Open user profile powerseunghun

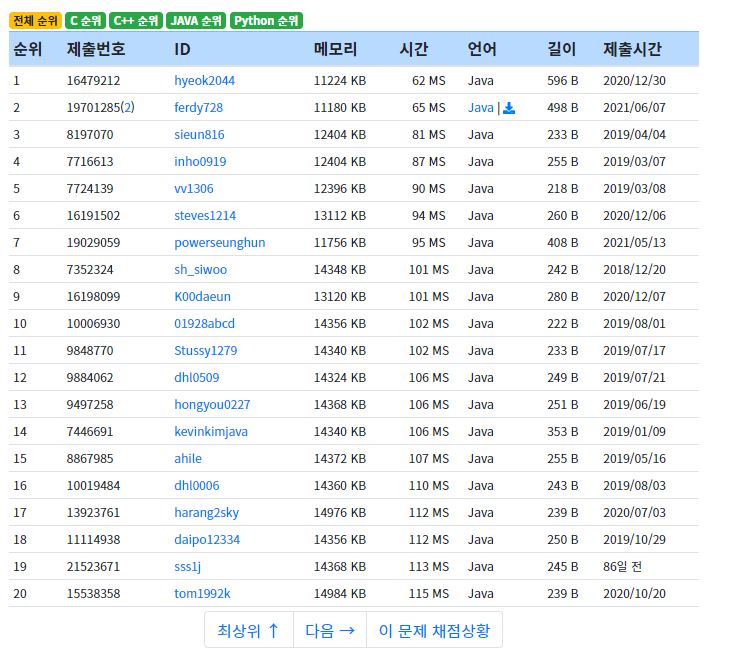pyautogui.click(x=219, y=243)
